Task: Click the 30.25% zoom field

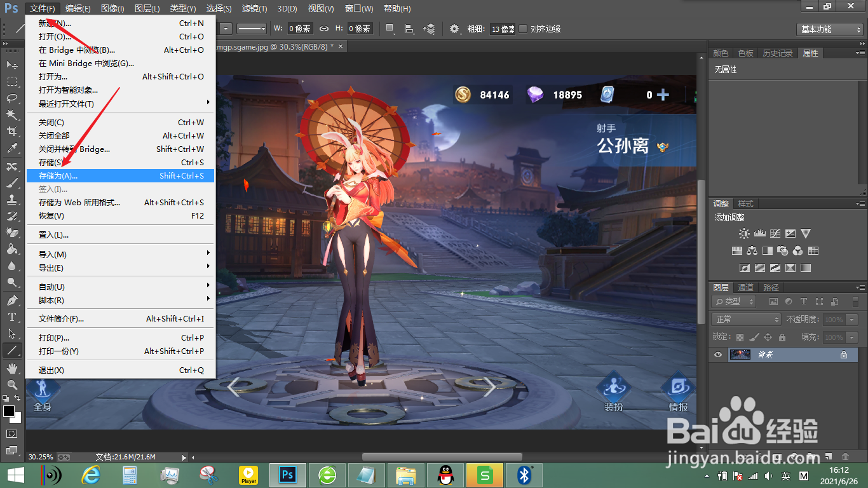Action: (x=41, y=457)
